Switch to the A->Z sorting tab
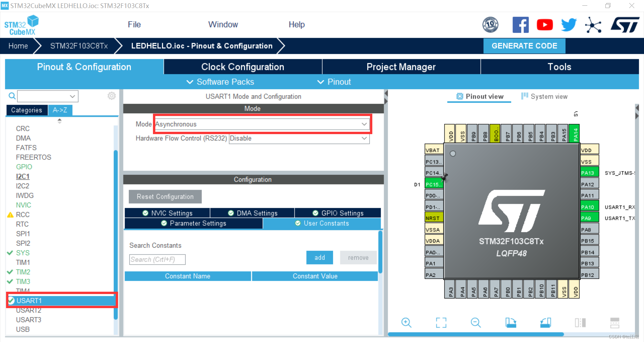 60,110
